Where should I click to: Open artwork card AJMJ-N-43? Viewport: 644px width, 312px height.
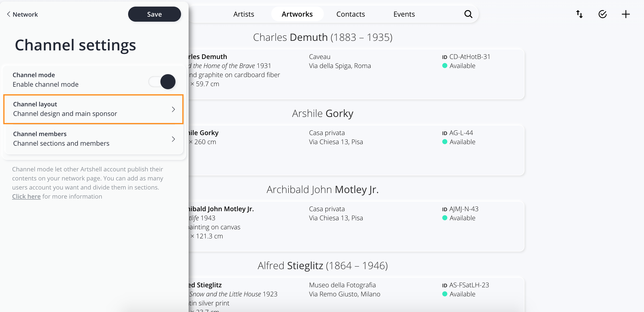point(357,226)
